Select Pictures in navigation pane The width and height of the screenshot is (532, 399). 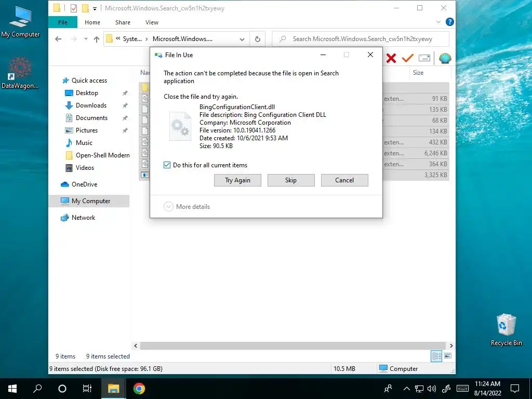coord(87,130)
